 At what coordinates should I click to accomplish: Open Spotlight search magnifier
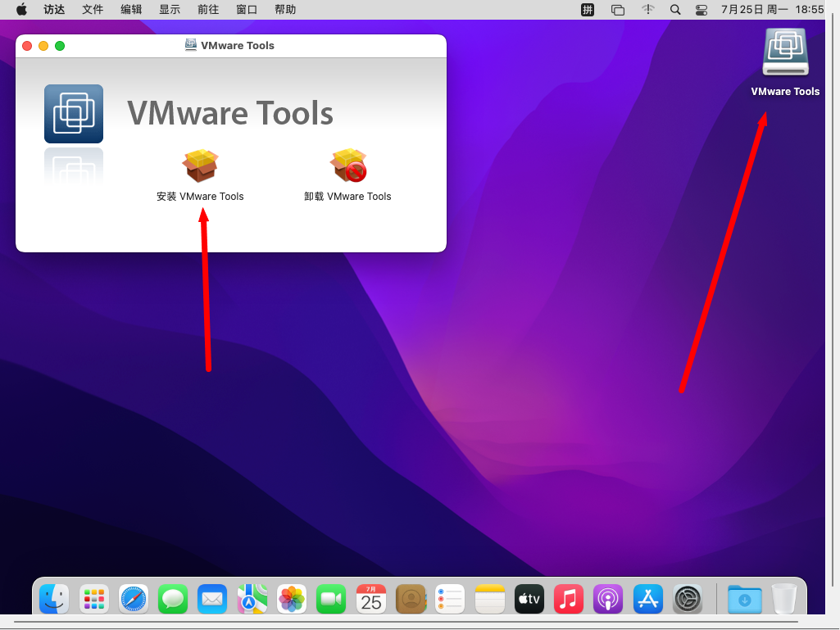point(675,9)
